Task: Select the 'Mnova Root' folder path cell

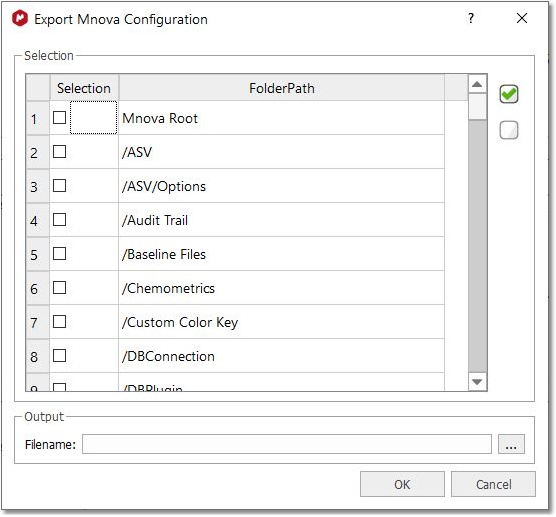Action: pyautogui.click(x=282, y=118)
